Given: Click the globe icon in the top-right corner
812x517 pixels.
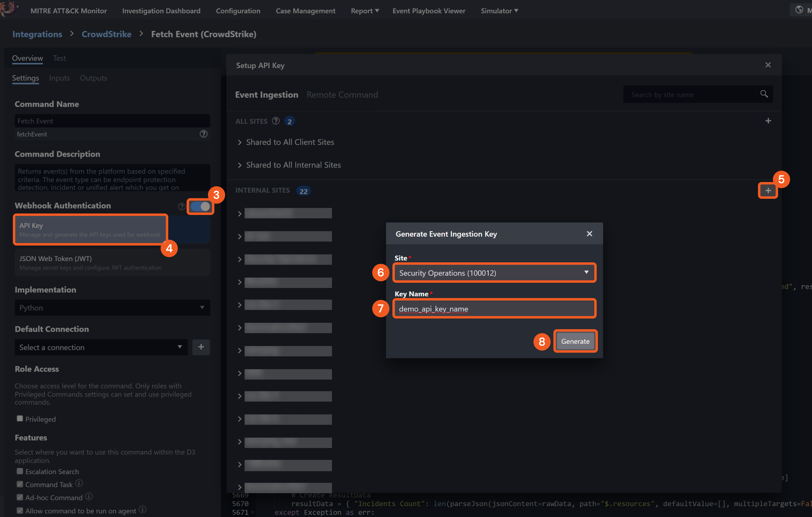Looking at the screenshot, I should (799, 9).
